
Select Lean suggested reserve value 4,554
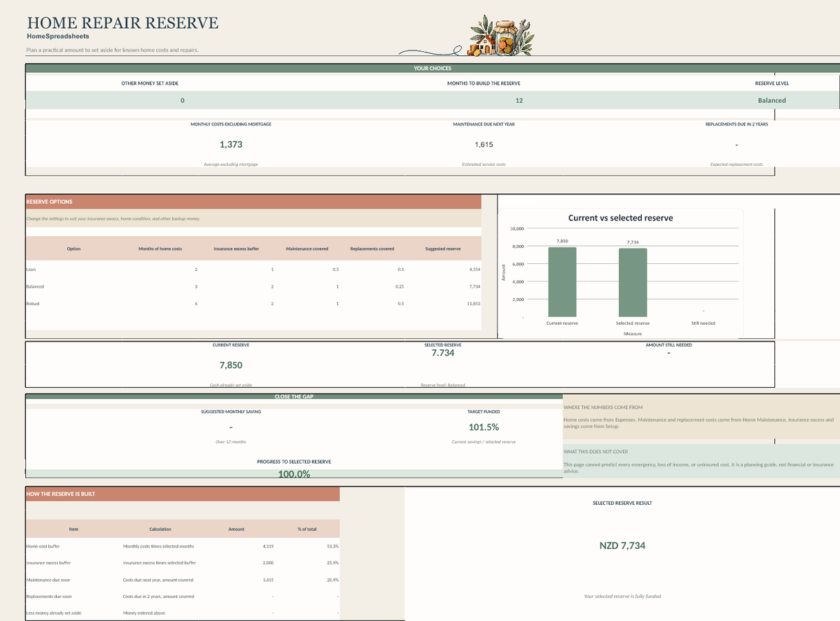pos(474,269)
